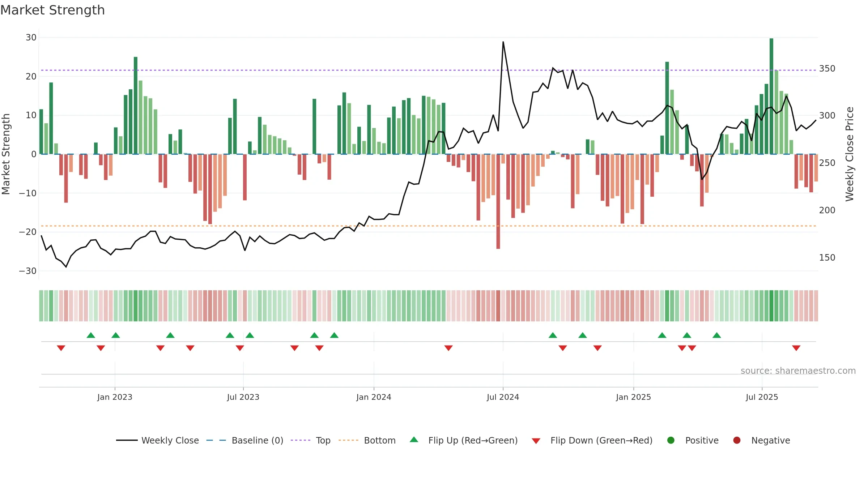This screenshot has height=488, width=868.
Task: Select the Jul 2024 x-axis label
Action: click(x=503, y=397)
